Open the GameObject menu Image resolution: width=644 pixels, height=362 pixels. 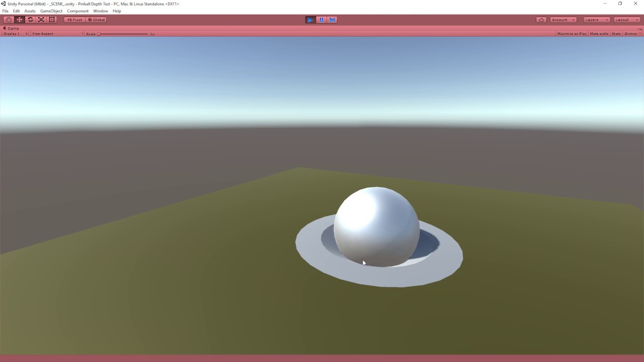click(x=51, y=11)
